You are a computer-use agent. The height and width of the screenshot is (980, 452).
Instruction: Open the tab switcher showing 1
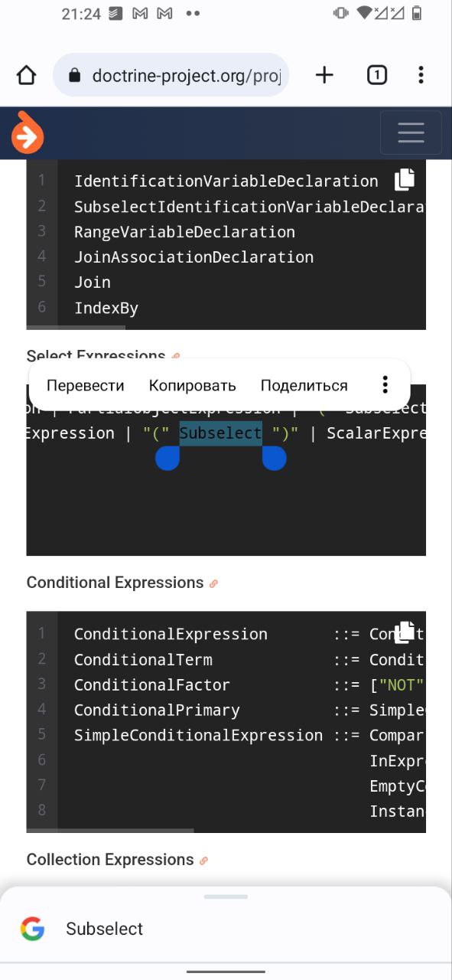(376, 75)
